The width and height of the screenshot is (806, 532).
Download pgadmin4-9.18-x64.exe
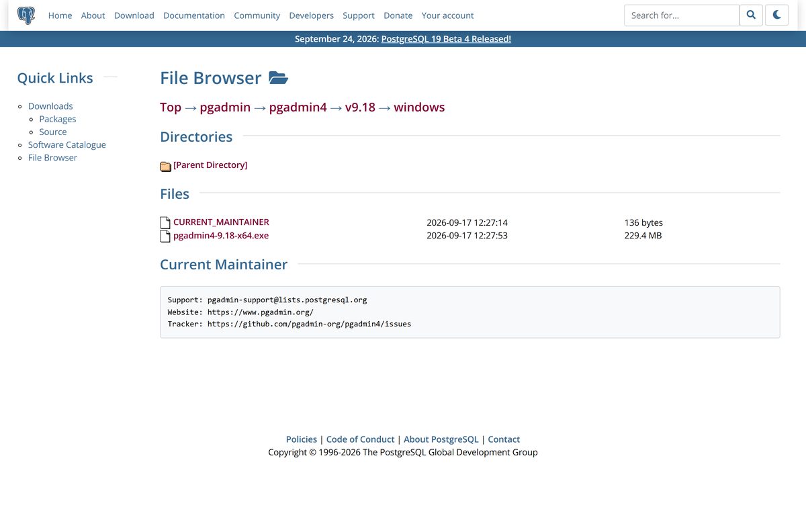pos(221,235)
